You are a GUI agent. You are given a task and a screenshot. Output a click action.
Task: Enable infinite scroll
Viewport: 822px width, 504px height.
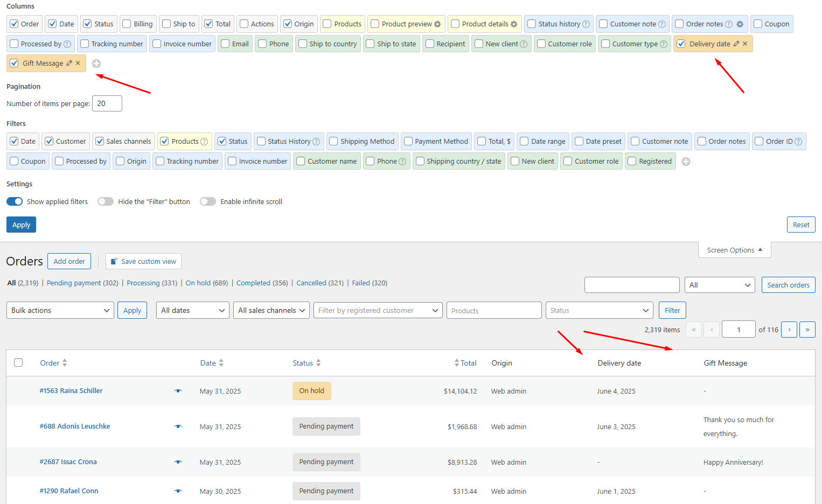pyautogui.click(x=208, y=201)
